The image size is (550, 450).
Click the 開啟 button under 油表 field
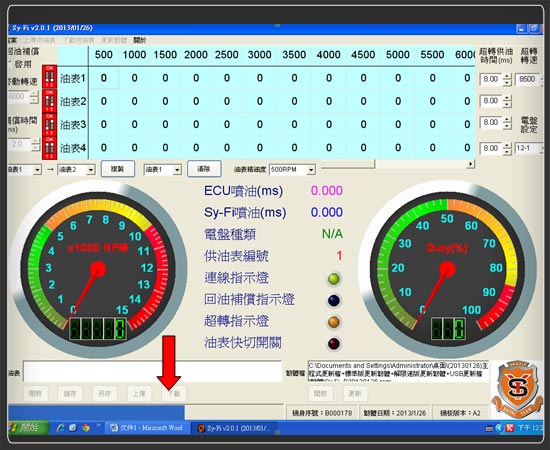click(x=35, y=394)
